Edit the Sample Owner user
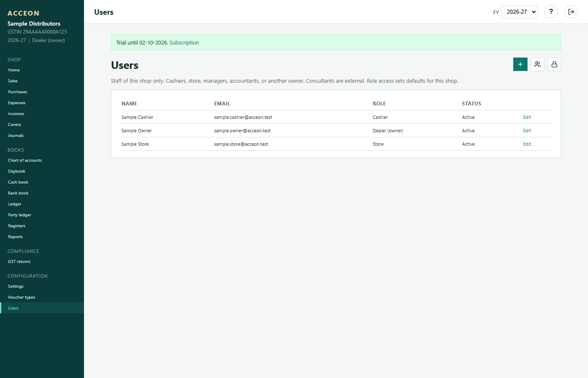The height and width of the screenshot is (378, 588). 527,131
